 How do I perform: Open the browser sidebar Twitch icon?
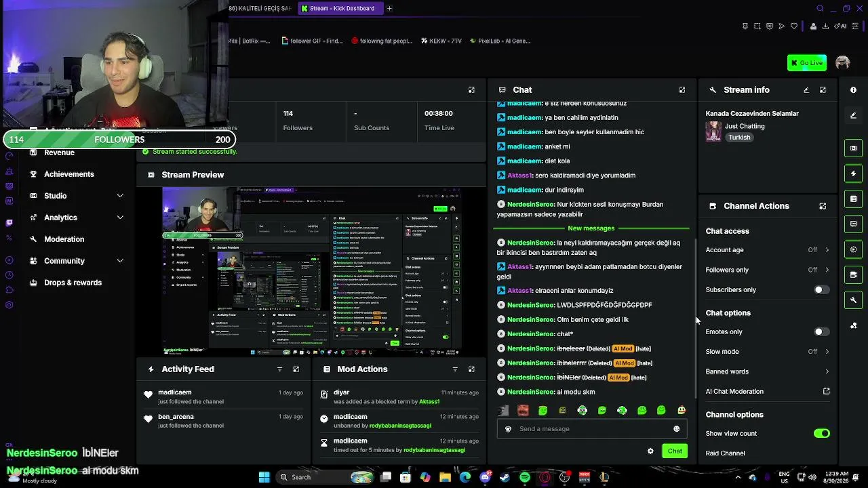(x=9, y=222)
